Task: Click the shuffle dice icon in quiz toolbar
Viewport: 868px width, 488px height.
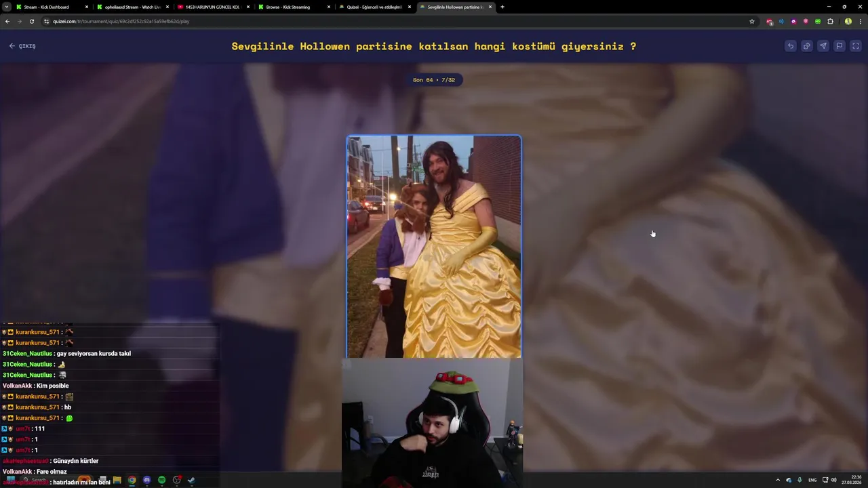Action: click(x=807, y=46)
